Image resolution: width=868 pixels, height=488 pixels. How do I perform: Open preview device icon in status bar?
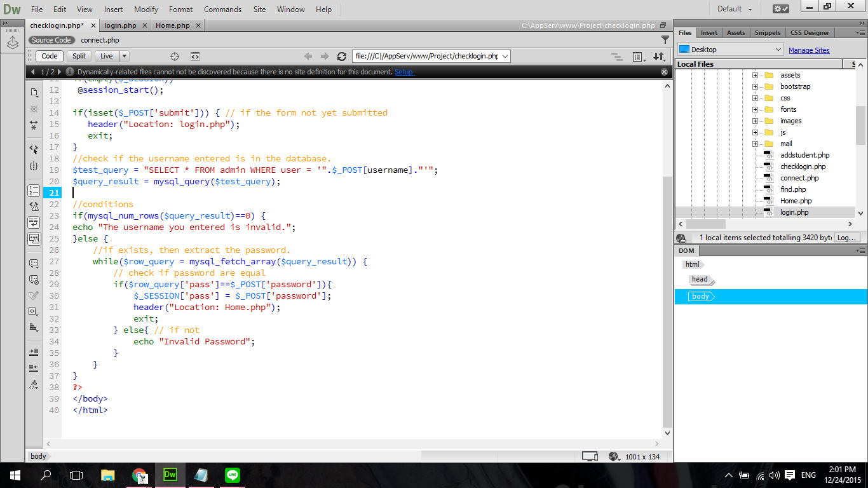pyautogui.click(x=590, y=456)
